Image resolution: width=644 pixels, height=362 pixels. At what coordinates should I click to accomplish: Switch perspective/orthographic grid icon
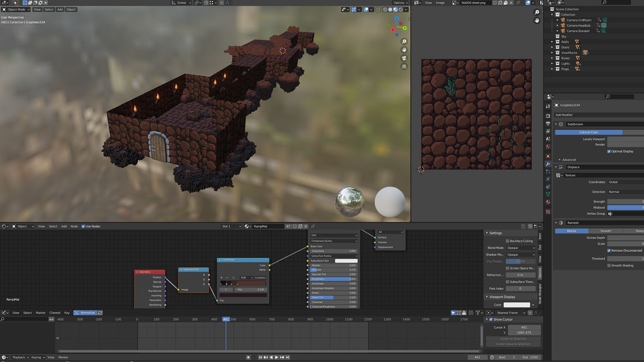(404, 66)
